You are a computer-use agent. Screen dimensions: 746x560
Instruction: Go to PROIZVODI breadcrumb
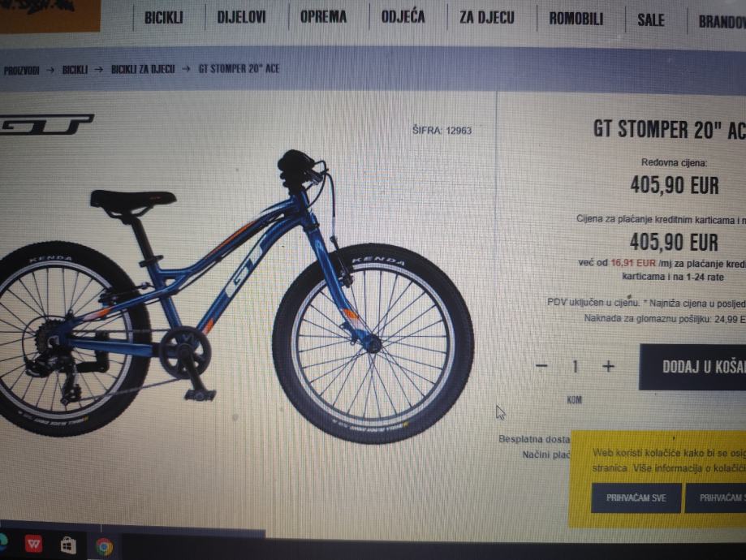21,71
